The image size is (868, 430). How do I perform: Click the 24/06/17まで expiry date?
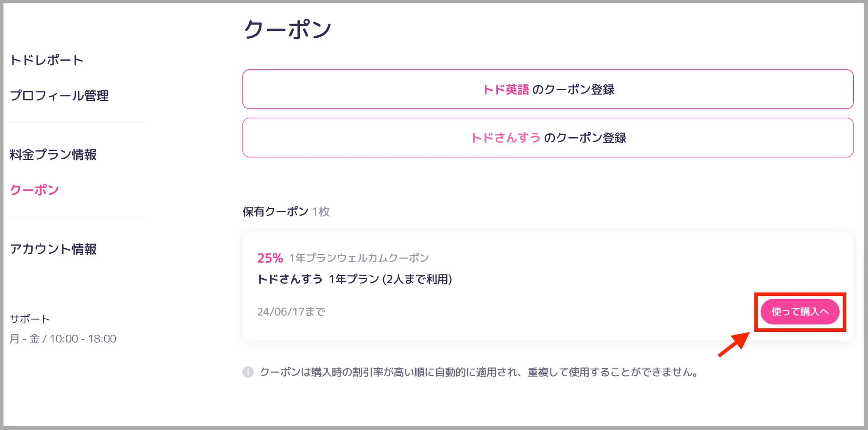pyautogui.click(x=291, y=312)
